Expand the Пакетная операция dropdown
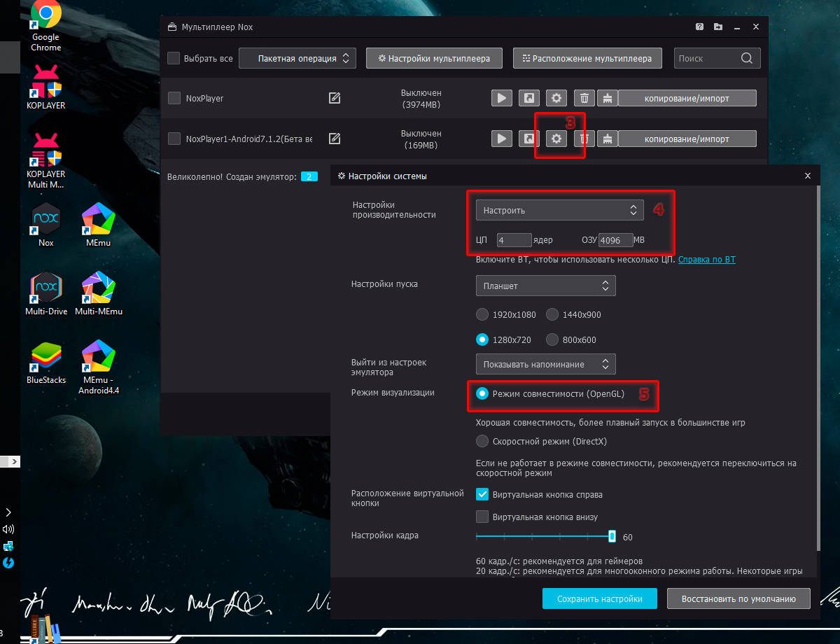840x644 pixels. 297,58
